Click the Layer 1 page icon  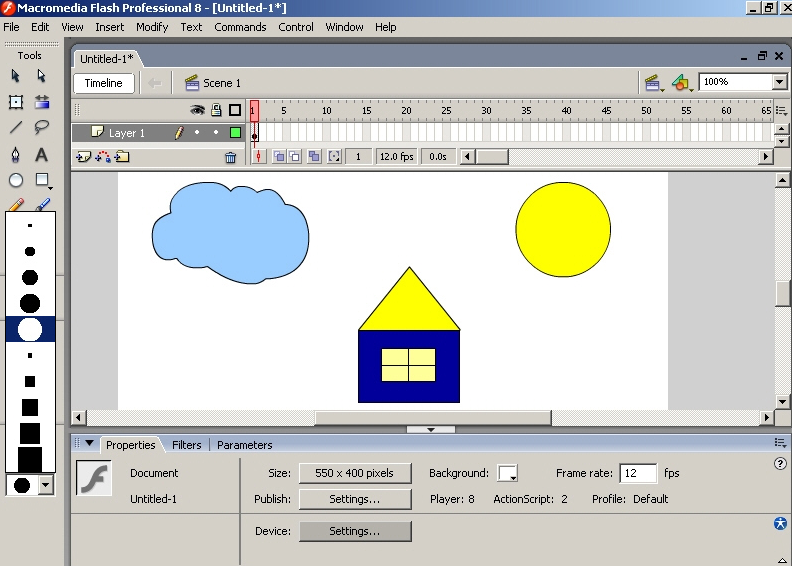[97, 132]
